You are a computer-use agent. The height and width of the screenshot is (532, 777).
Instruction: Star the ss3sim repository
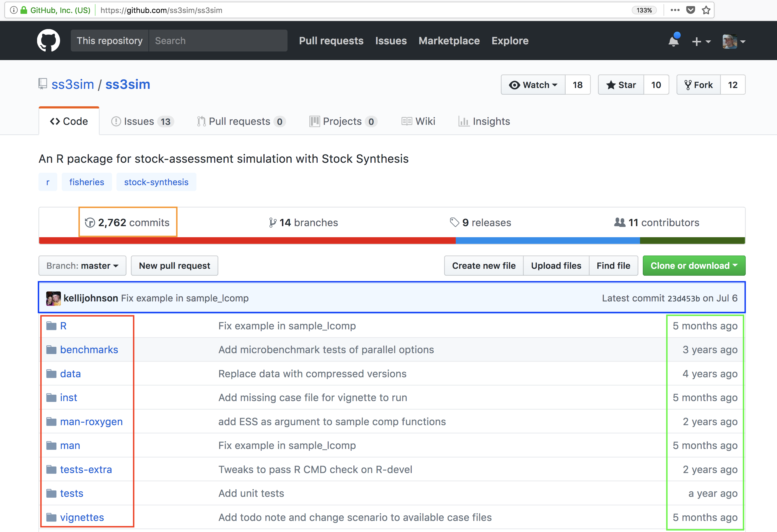pyautogui.click(x=621, y=85)
